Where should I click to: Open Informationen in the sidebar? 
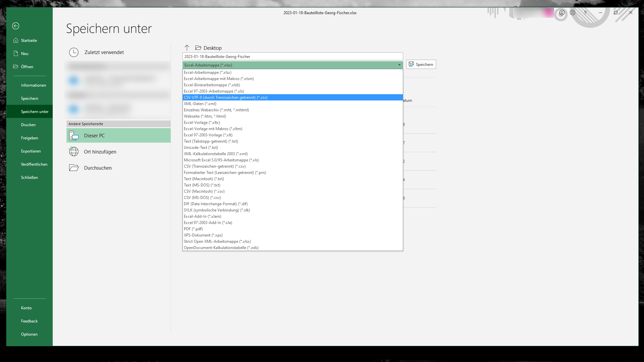pyautogui.click(x=33, y=85)
